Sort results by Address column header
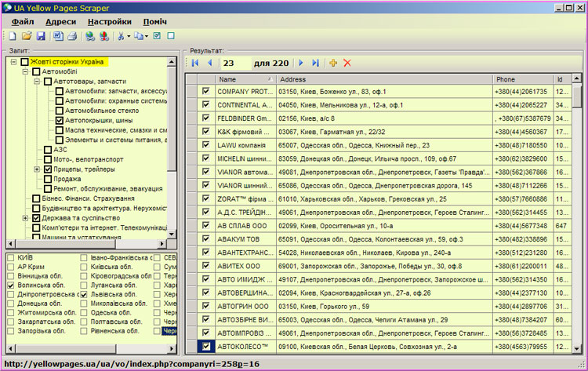Screen dimensions: 588x371 [384, 79]
